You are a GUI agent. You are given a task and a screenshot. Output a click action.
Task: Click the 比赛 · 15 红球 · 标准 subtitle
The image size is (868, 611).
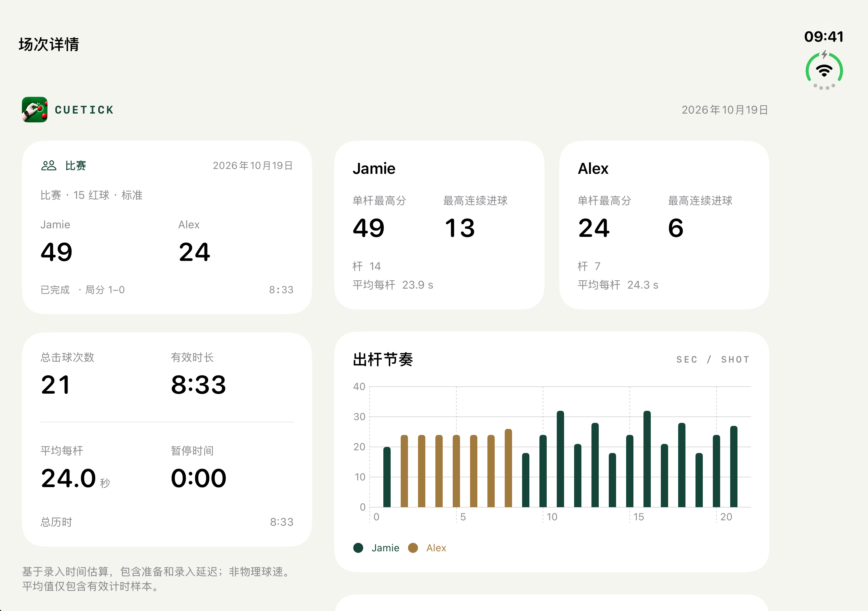pos(92,195)
